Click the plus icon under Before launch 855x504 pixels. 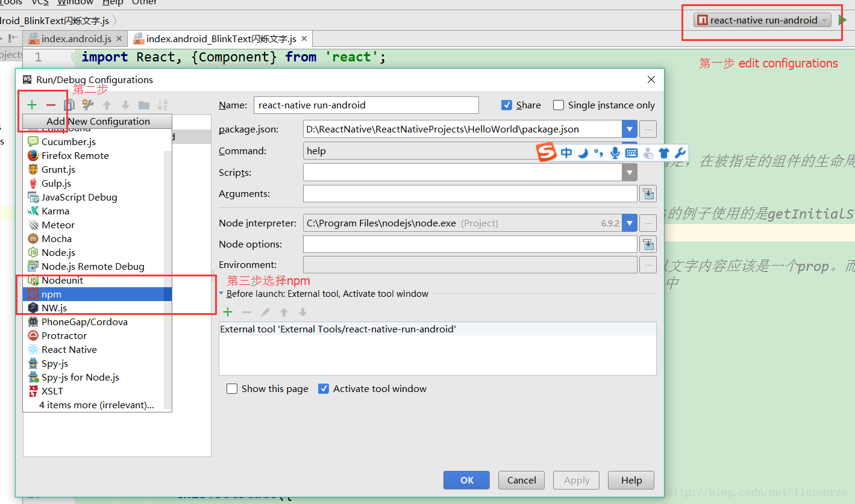pos(228,312)
